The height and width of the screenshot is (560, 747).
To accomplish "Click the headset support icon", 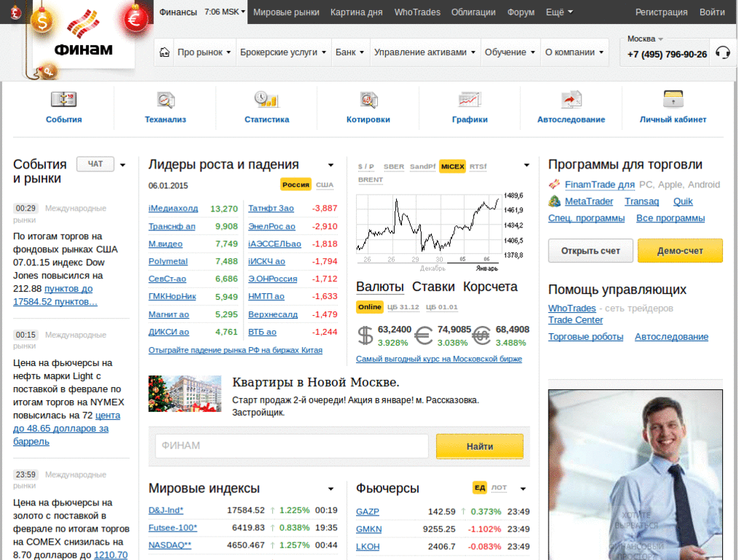I will 723,52.
